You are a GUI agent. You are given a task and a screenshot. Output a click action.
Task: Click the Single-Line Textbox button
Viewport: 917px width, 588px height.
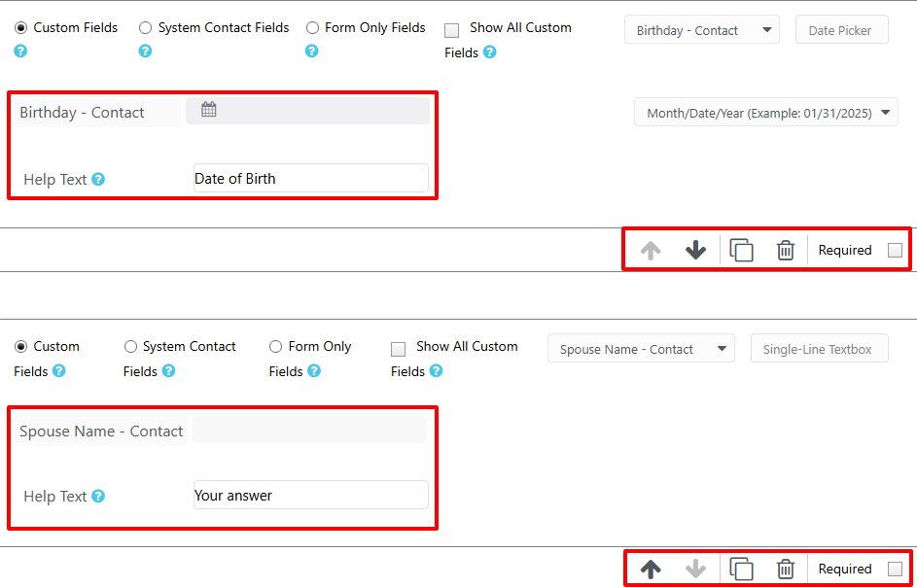[819, 348]
